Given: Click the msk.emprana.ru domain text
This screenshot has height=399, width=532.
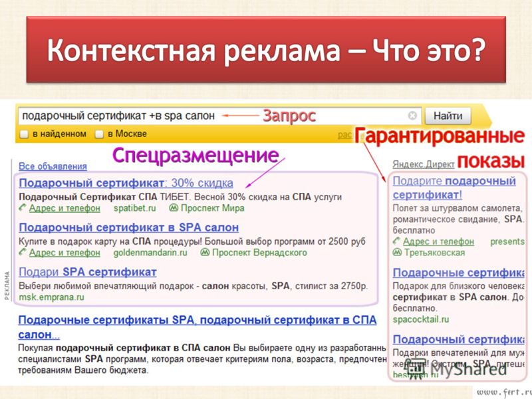Looking at the screenshot, I should coord(51,297).
